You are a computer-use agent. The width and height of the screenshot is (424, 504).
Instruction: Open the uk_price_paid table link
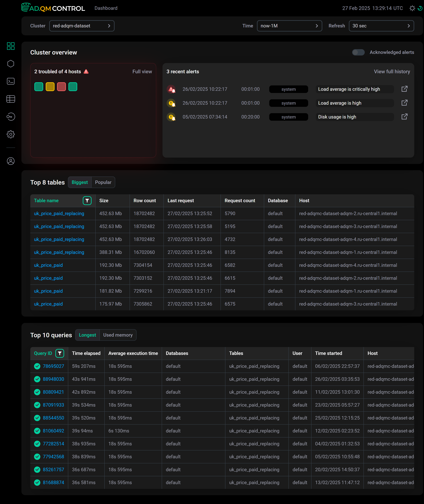[48, 265]
